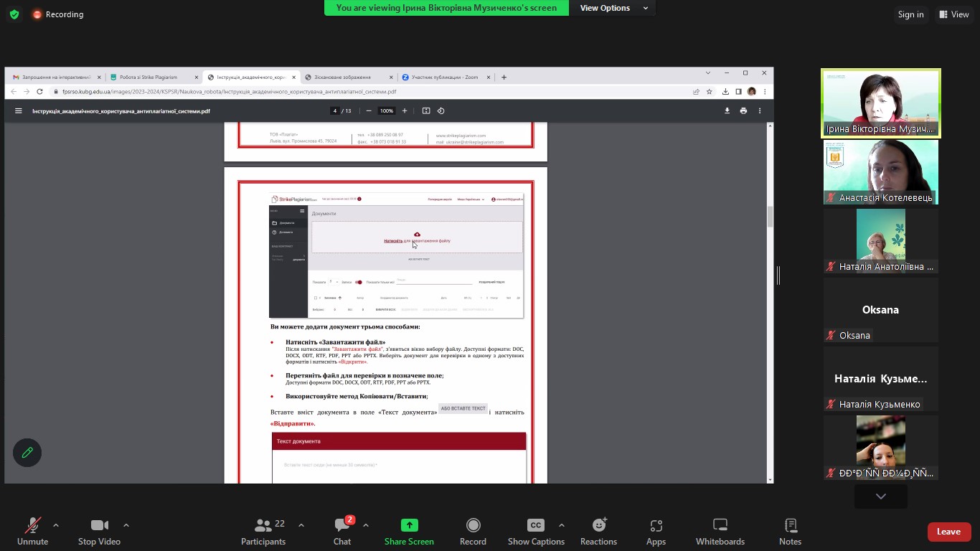Stop Video camera toggle
Image resolution: width=980 pixels, height=551 pixels.
coord(99,532)
